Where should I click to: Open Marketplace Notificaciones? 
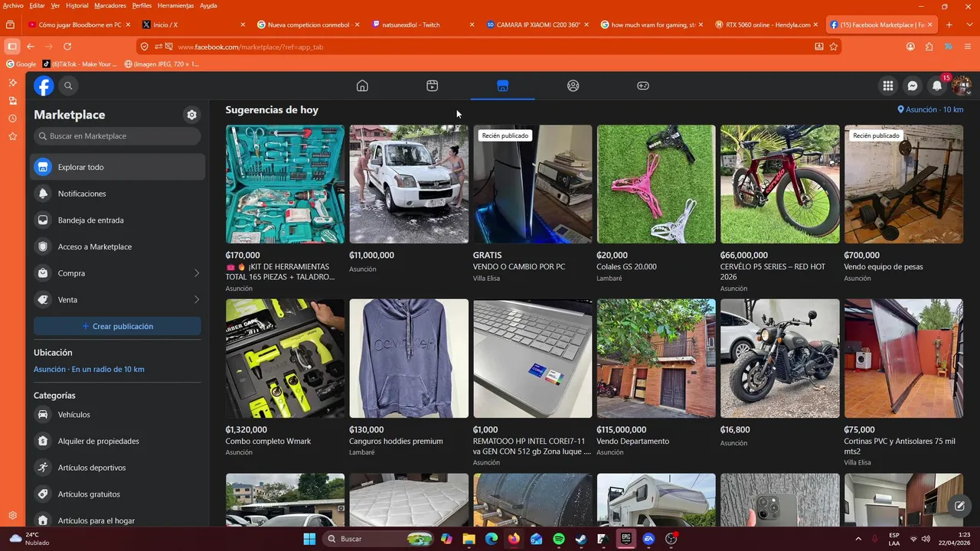point(117,194)
